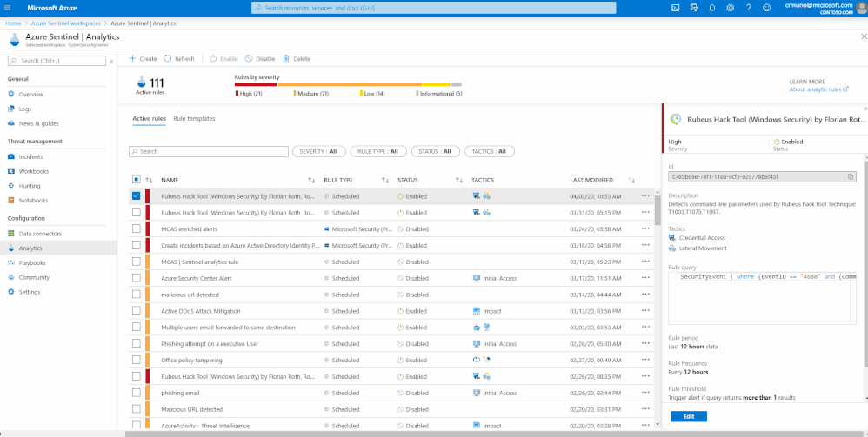The image size is (868, 437).
Task: Check Active DDoS Attack Mitigation rule
Action: tap(137, 311)
